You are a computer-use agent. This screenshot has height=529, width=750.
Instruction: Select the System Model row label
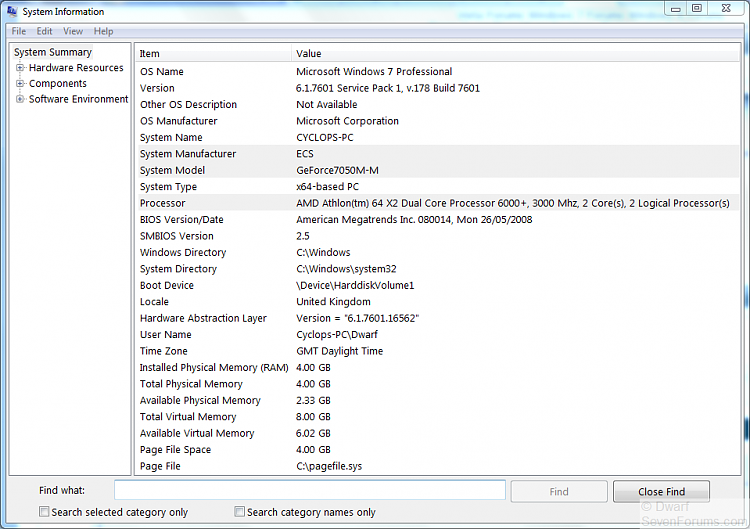pyautogui.click(x=172, y=170)
